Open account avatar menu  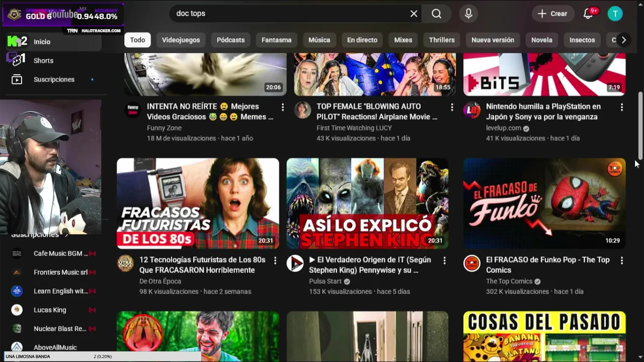coord(615,14)
